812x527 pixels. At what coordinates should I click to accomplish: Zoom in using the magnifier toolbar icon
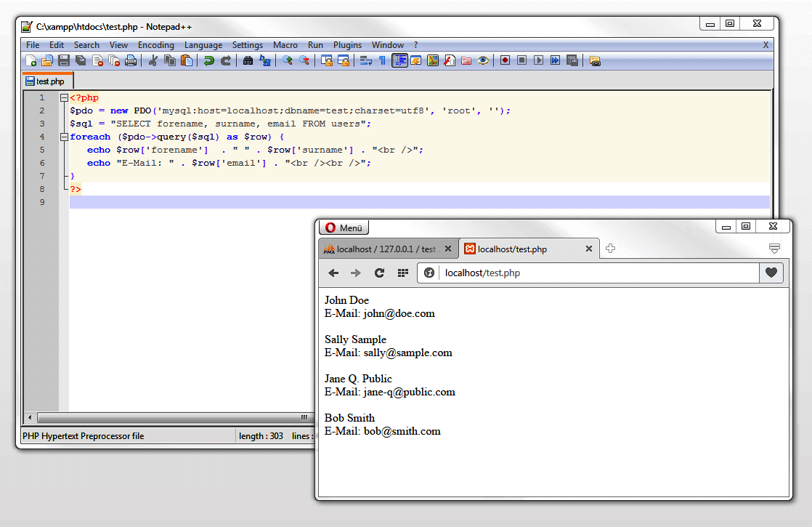[286, 60]
